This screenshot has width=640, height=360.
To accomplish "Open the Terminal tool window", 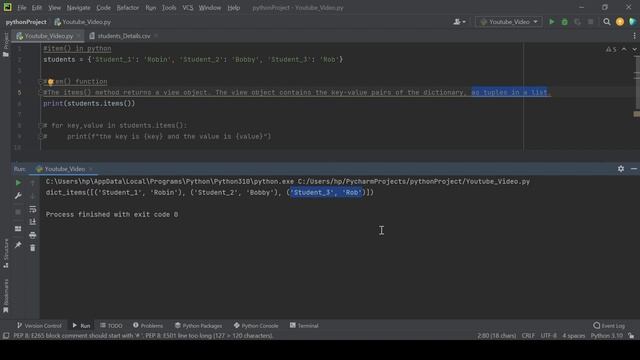I will coord(304,326).
